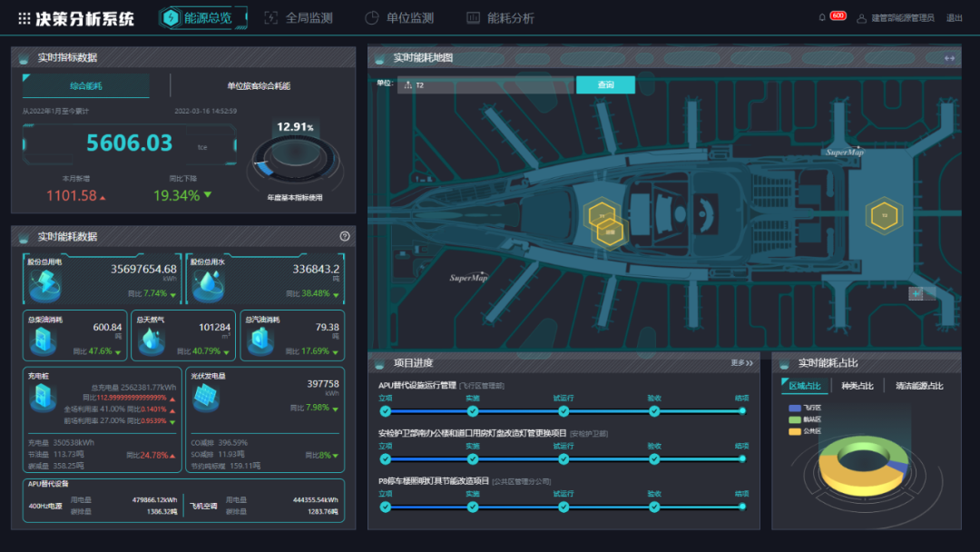
Task: Switch to 全局监测 tab
Action: tap(299, 18)
